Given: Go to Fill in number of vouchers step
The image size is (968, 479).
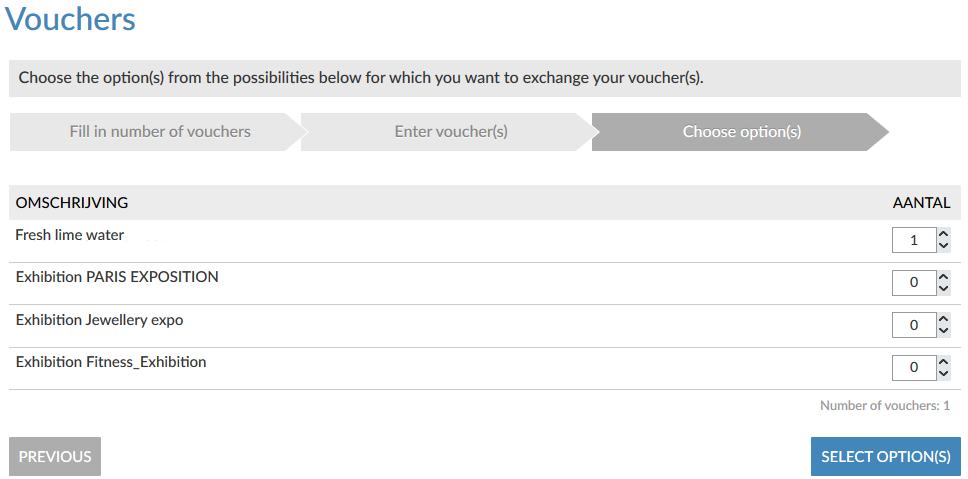Looking at the screenshot, I should 160,132.
